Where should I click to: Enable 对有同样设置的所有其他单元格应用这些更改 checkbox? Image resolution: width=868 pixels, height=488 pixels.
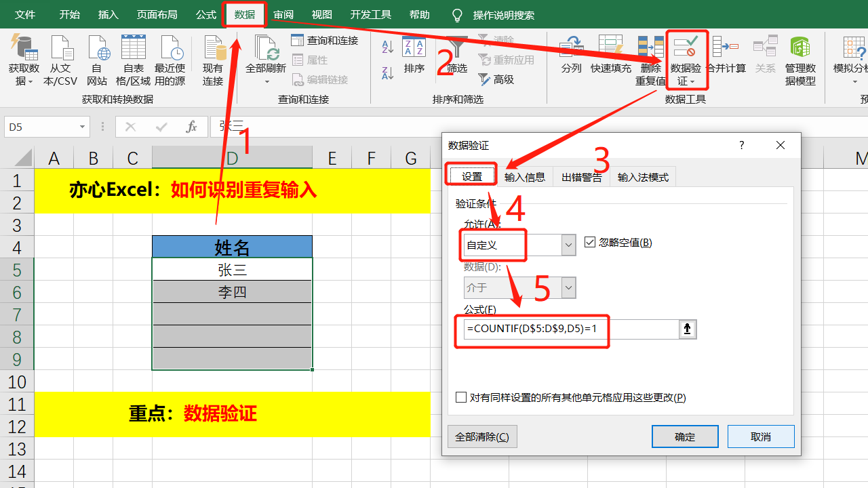[461, 398]
